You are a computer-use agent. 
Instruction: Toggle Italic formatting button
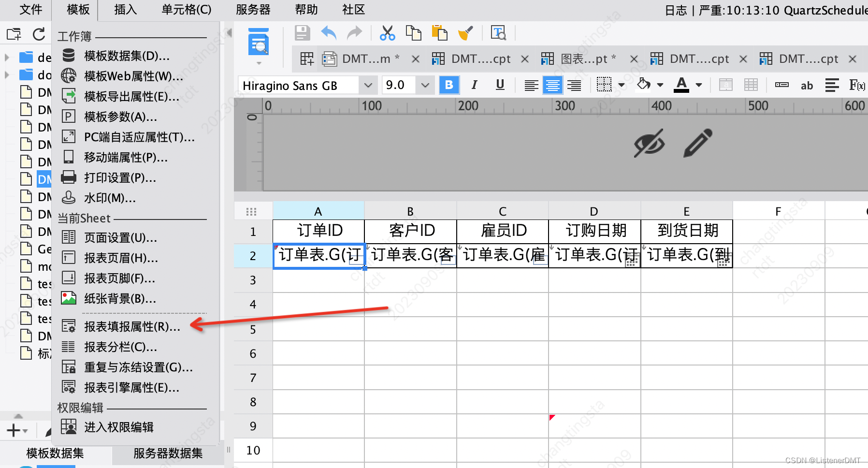(475, 85)
